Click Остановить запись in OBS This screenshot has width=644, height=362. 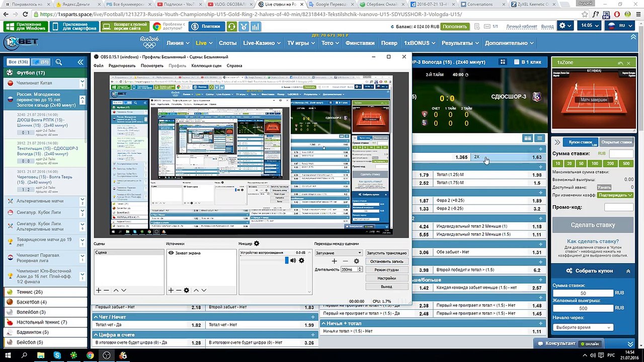386,261
